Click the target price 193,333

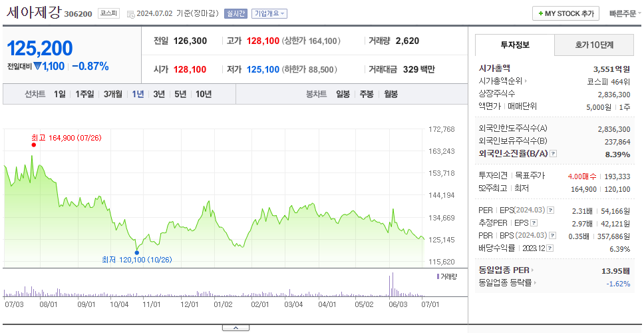tap(617, 176)
